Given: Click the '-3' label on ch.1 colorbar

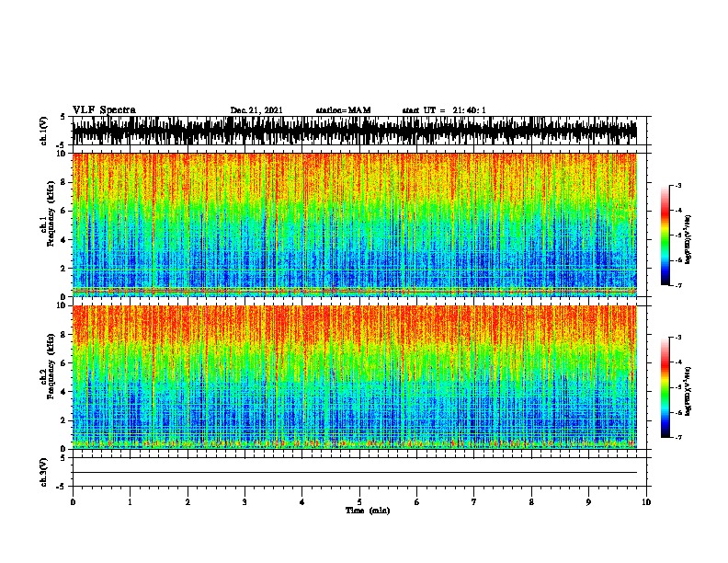Looking at the screenshot, I should [x=677, y=185].
